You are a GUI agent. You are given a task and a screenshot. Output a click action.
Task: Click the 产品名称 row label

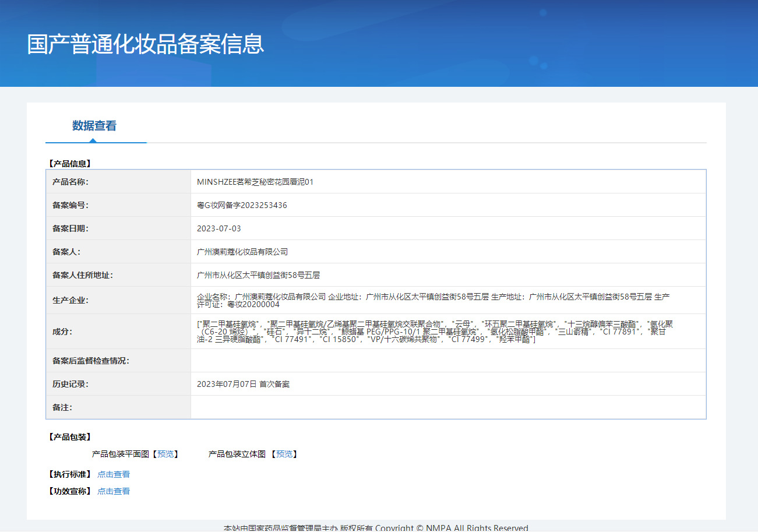tap(70, 182)
